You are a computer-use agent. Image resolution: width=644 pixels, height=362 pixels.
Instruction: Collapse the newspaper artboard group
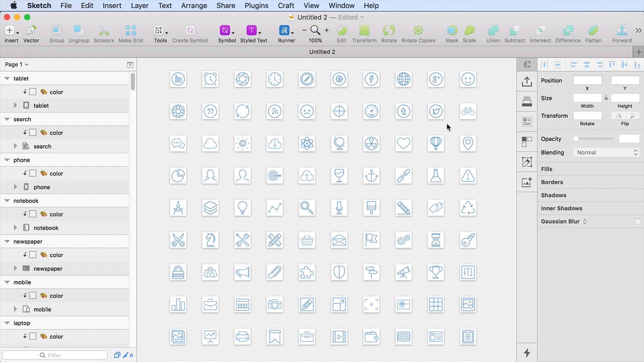tap(7, 241)
